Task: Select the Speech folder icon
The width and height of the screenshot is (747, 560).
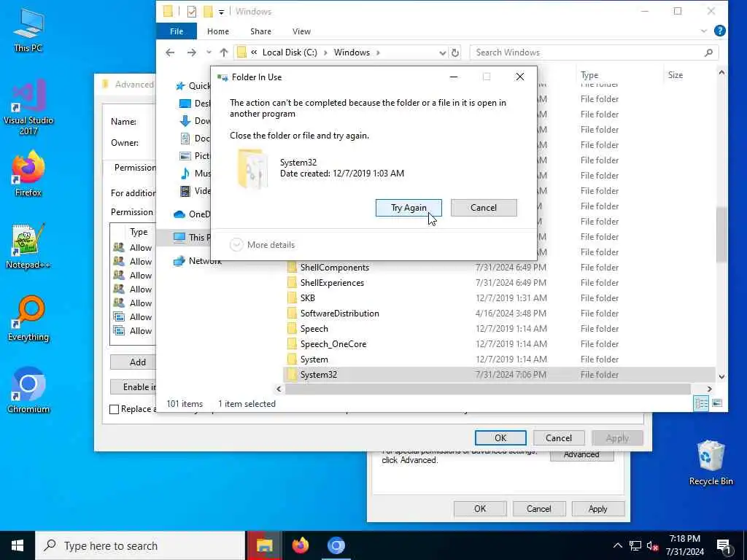Action: click(x=292, y=329)
